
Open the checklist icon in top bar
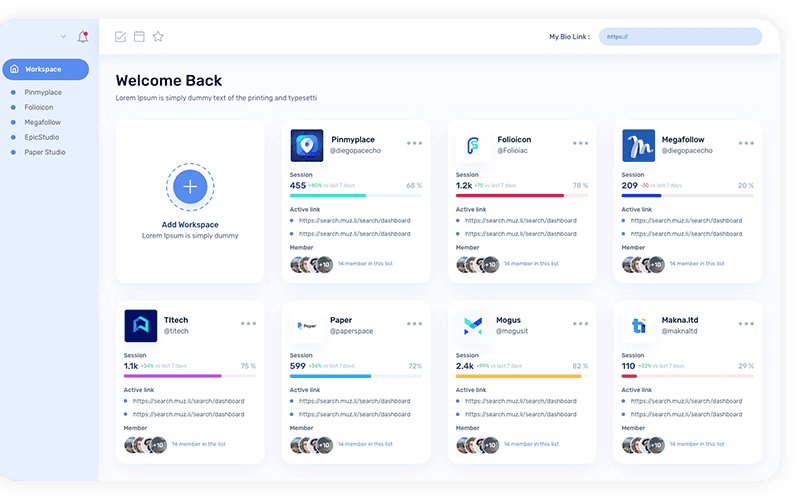pyautogui.click(x=120, y=37)
